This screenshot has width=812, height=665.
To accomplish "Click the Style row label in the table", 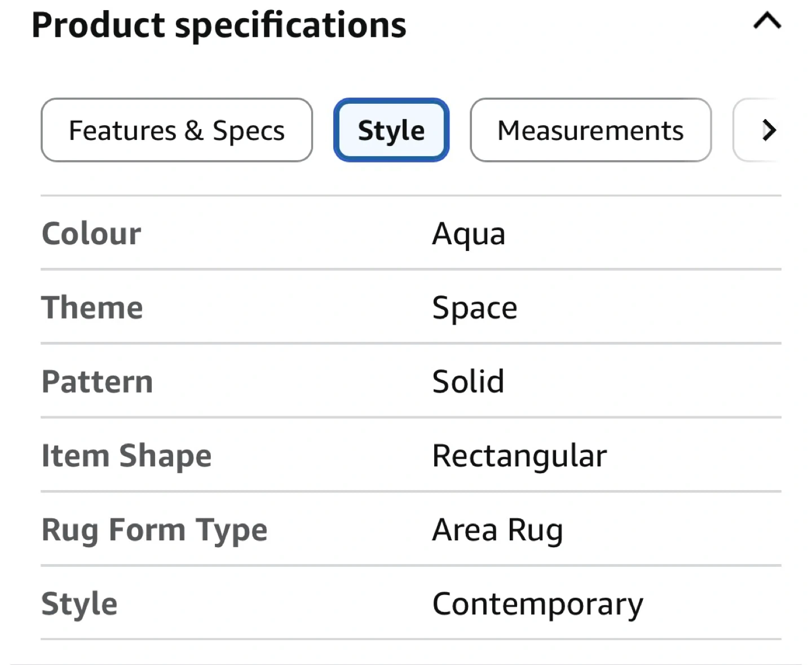I will pyautogui.click(x=80, y=604).
